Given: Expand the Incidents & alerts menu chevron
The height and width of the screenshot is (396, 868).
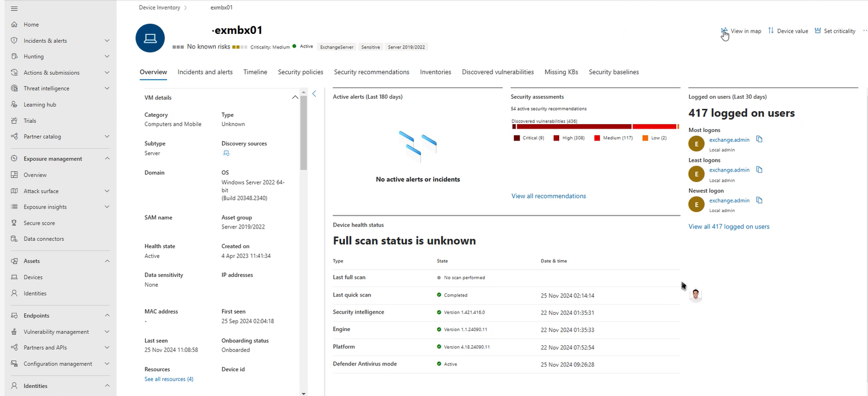Looking at the screenshot, I should click(107, 41).
